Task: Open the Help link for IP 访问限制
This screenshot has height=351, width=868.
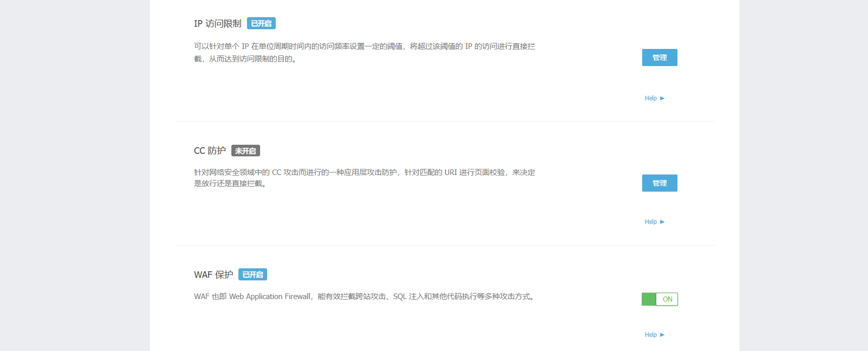Action: [x=651, y=98]
